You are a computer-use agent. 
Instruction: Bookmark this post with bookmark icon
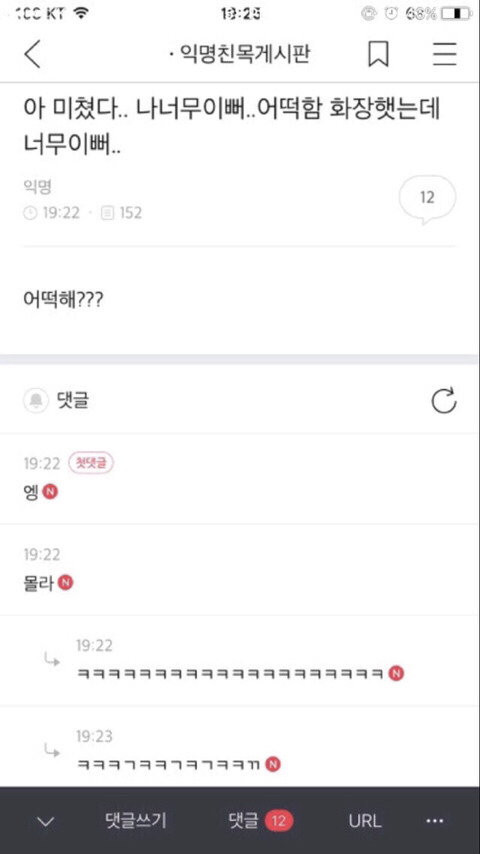pyautogui.click(x=379, y=54)
